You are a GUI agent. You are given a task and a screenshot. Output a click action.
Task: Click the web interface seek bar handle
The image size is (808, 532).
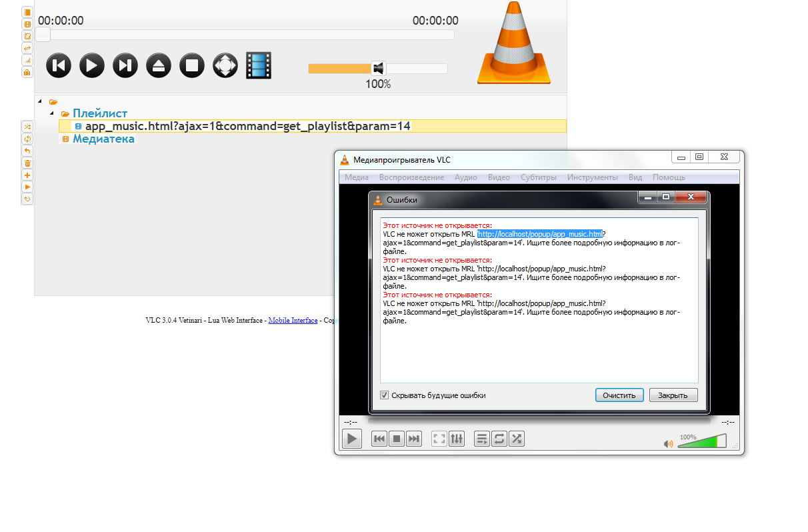(x=43, y=35)
